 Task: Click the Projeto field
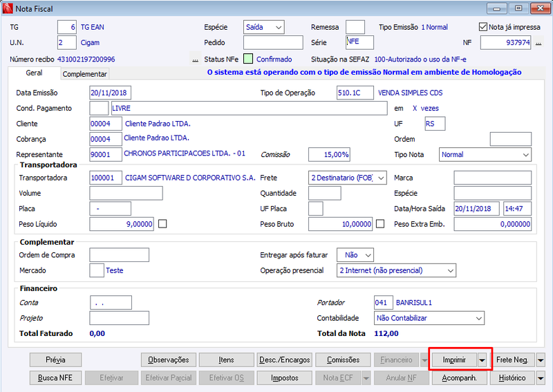(119, 318)
